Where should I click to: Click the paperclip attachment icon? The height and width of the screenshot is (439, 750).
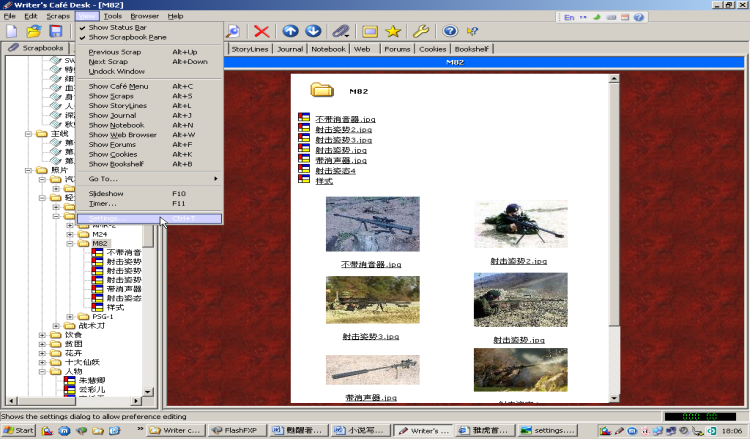pos(341,32)
